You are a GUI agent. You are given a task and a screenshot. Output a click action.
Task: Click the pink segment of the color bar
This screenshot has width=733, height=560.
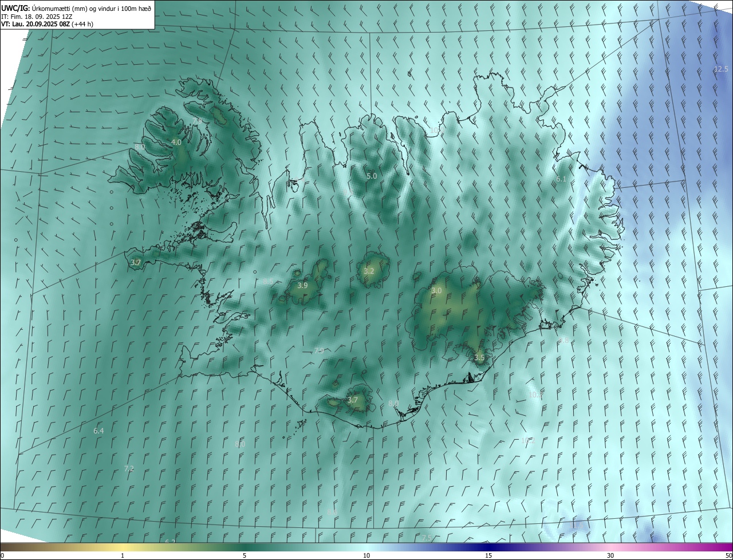[x=610, y=547]
